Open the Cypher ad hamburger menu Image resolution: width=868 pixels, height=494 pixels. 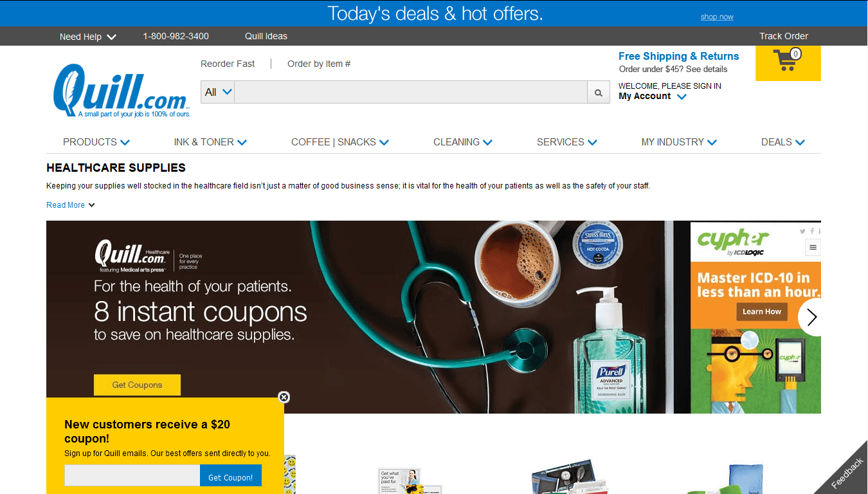[x=813, y=247]
